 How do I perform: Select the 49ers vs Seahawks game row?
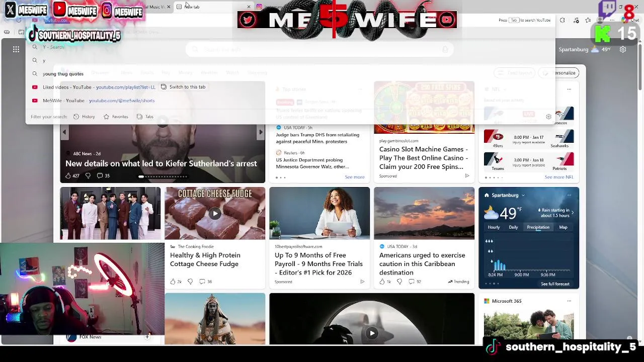tap(529, 139)
